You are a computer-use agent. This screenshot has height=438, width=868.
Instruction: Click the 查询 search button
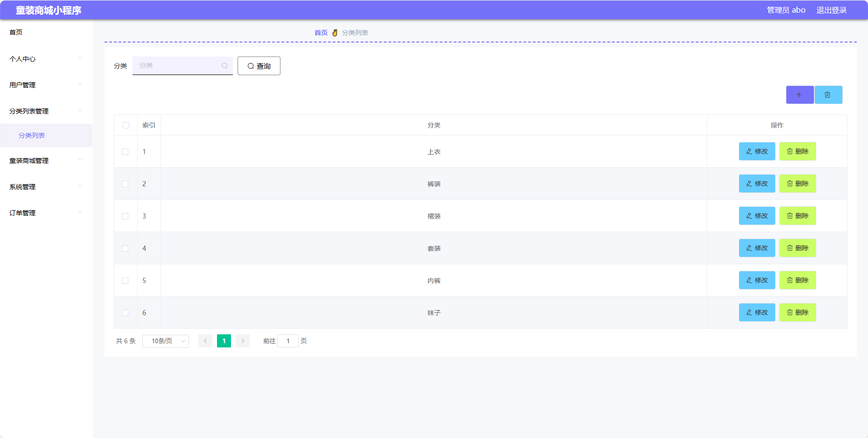click(259, 66)
